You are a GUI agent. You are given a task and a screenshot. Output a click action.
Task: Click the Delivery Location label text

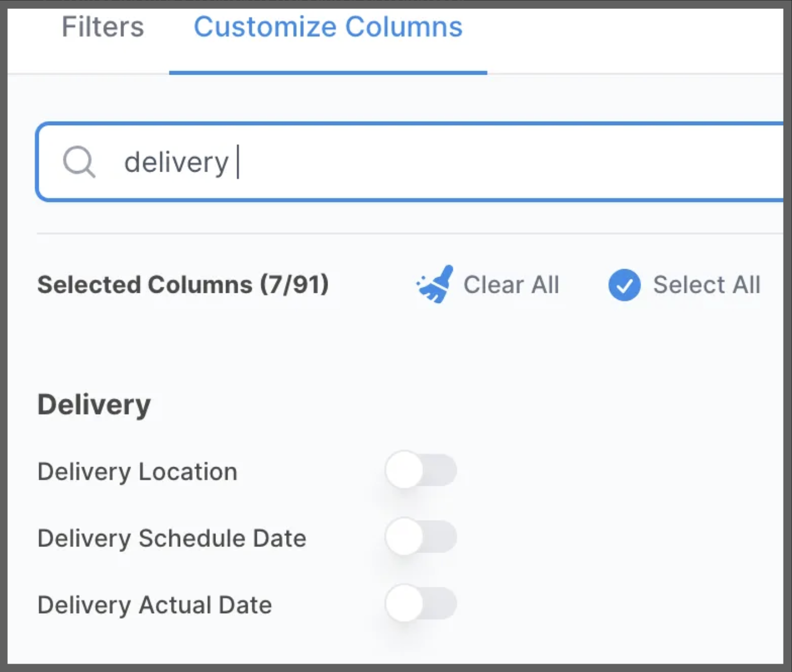[x=137, y=472]
